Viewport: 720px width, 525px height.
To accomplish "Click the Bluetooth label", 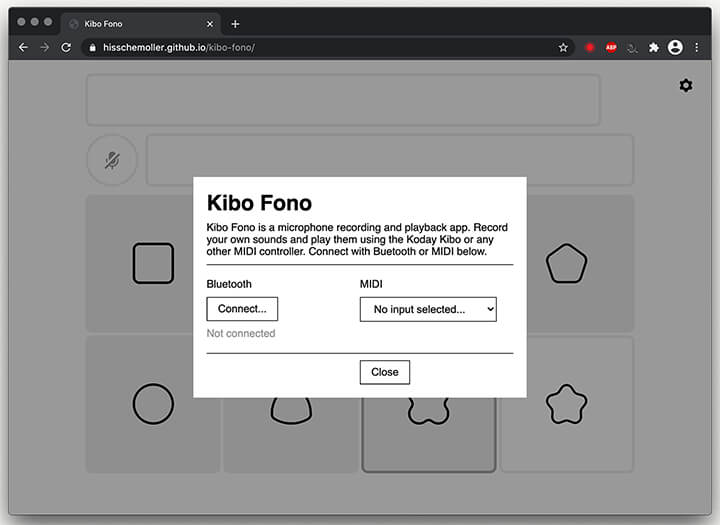I will (229, 284).
